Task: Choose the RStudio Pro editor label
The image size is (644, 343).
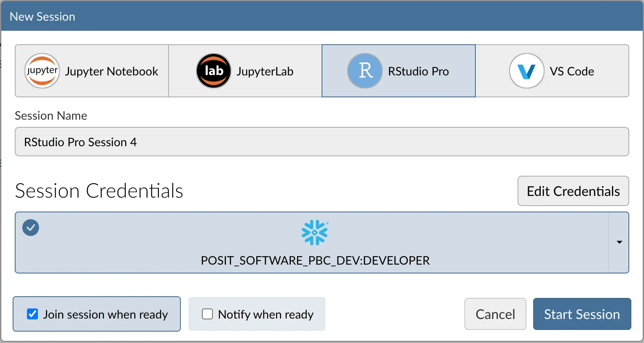Action: (418, 72)
